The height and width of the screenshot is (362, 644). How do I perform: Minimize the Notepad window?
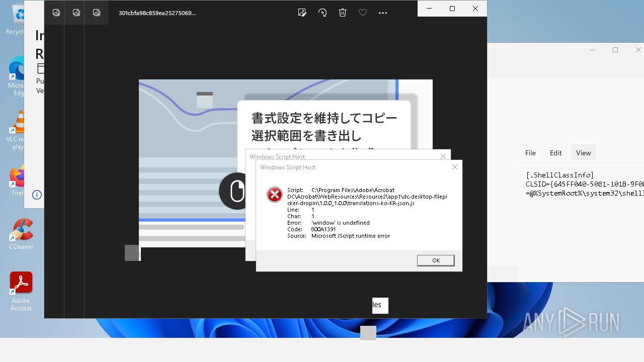point(592,50)
